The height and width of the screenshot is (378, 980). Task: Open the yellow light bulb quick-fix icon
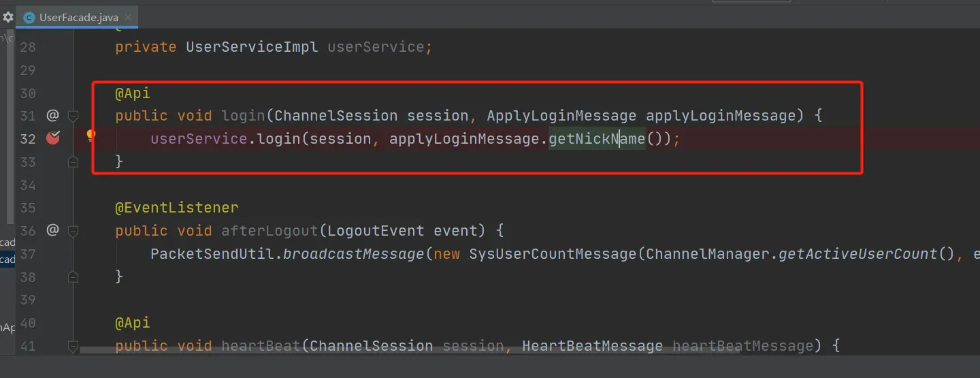[91, 136]
